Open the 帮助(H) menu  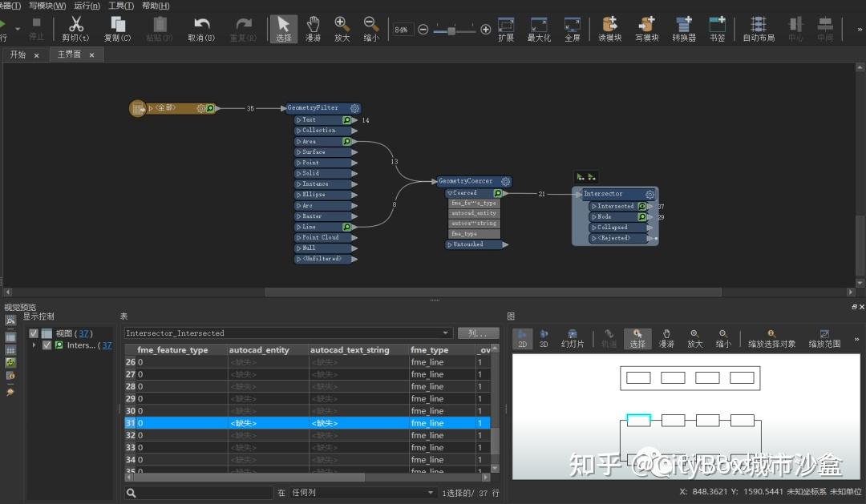[156, 6]
